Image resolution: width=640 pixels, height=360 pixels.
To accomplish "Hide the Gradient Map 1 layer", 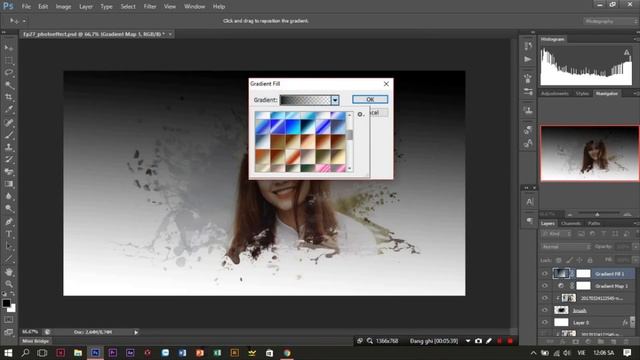I will click(544, 286).
